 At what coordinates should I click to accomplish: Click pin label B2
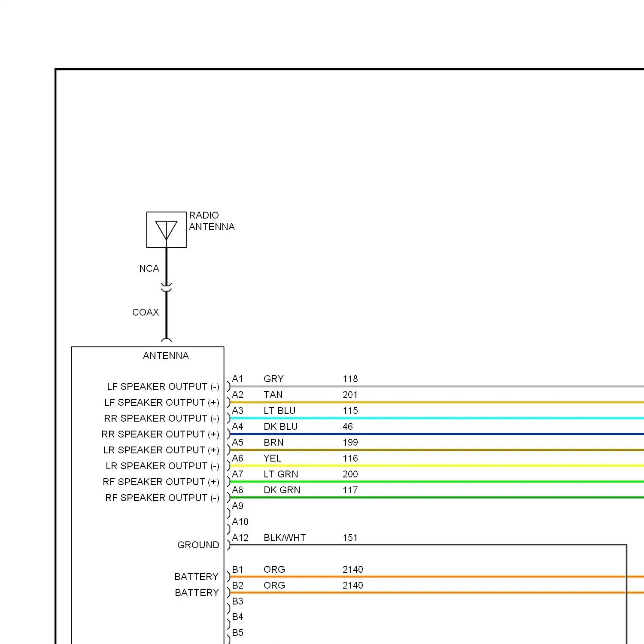[x=238, y=586]
